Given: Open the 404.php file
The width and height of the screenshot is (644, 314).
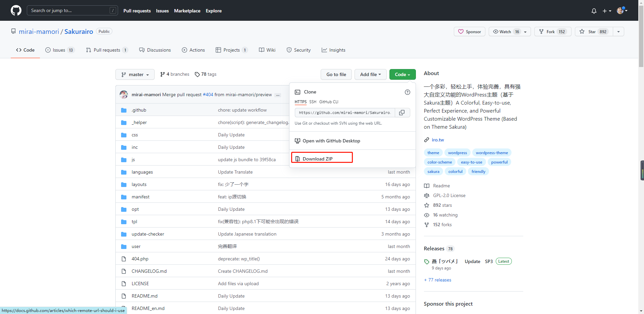Looking at the screenshot, I should click(x=140, y=259).
